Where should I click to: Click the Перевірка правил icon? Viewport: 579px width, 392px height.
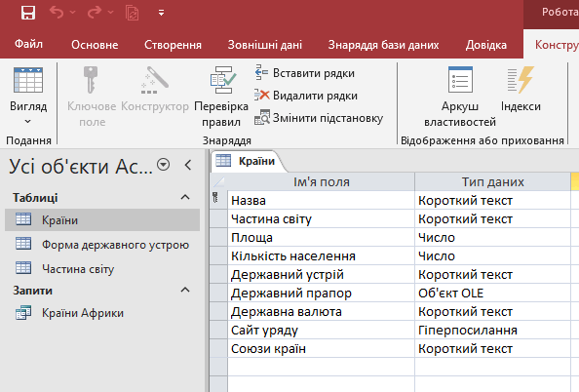click(223, 80)
